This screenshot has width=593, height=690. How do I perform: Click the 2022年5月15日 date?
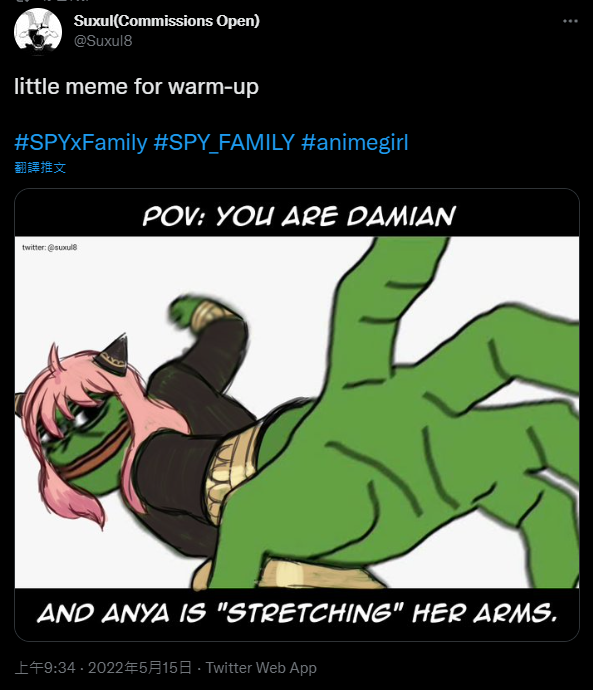(x=140, y=668)
